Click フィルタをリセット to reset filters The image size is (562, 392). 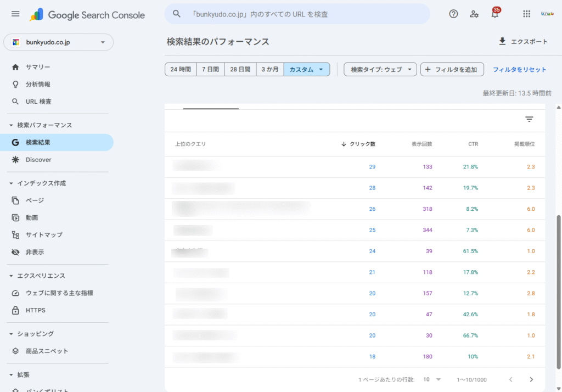point(519,69)
